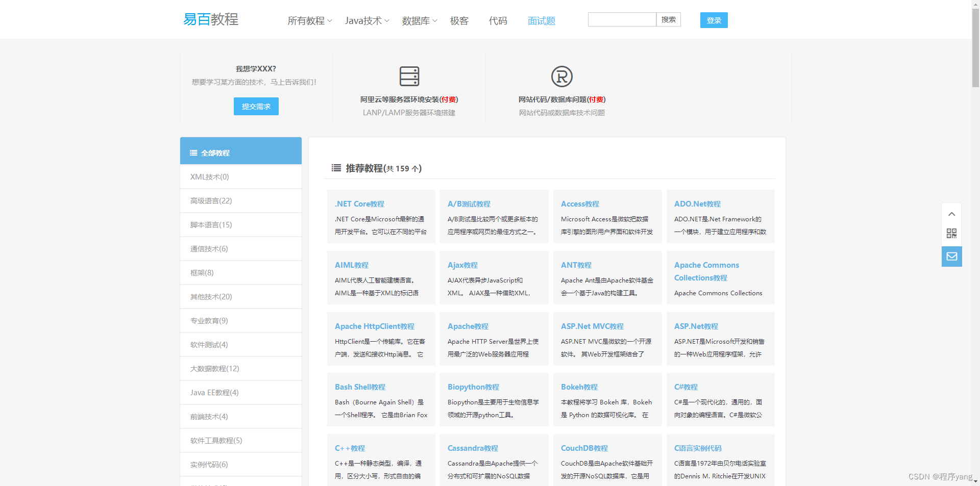Image resolution: width=980 pixels, height=486 pixels.
Task: Click the search input field
Action: [622, 19]
